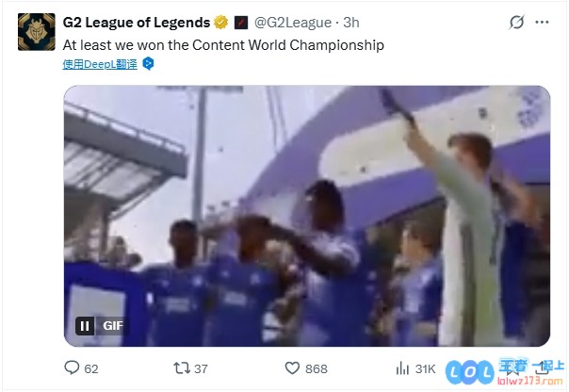
Task: Click the blue DeepL logo icon
Action: [148, 63]
